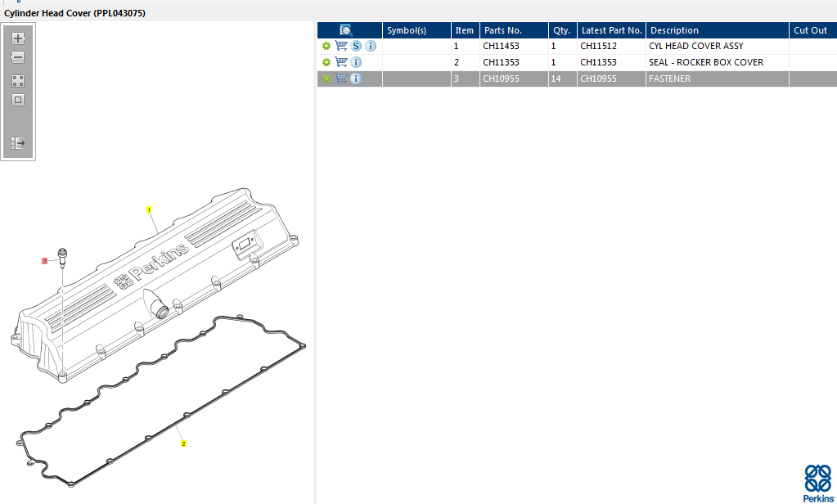837x504 pixels.
Task: Add FASTENER CH10955 to cart
Action: [341, 79]
